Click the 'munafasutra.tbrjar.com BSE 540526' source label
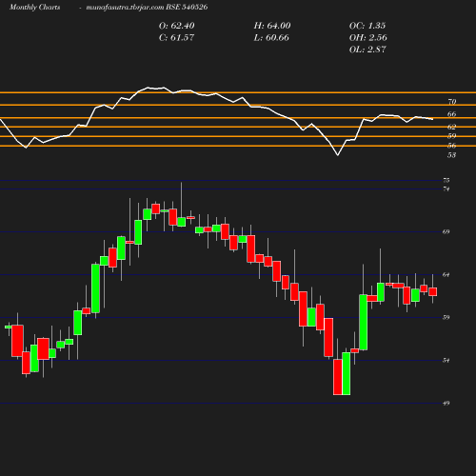The width and height of the screenshot is (476, 476). 147,8
